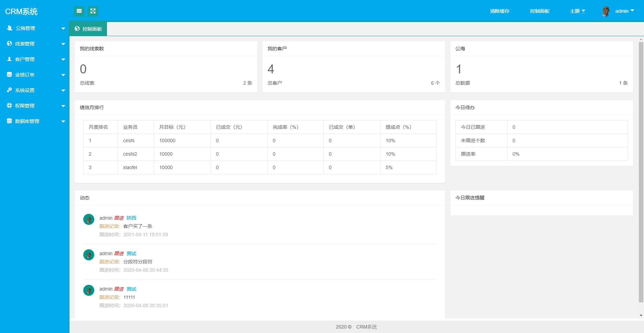Click the 控制面板 link in the header
Viewport: 644px width, 333px height.
point(539,11)
